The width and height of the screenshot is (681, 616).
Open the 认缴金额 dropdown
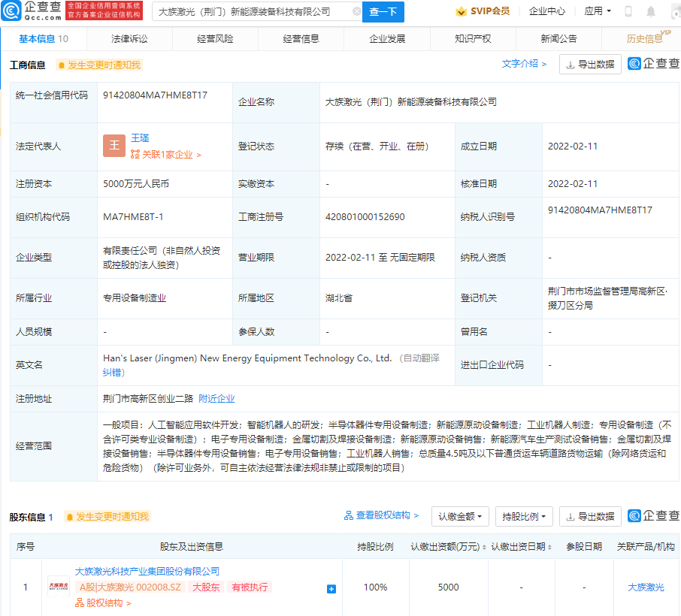point(458,517)
